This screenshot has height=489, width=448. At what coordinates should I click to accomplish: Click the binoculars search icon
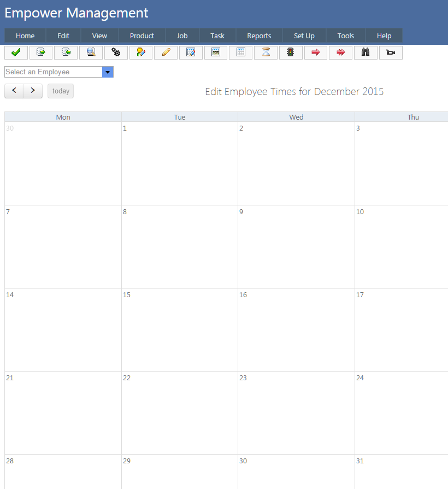point(366,52)
